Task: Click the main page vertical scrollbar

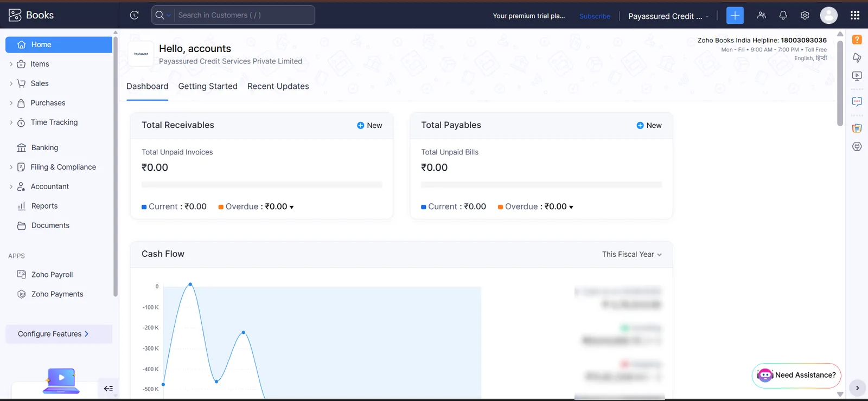Action: pyautogui.click(x=840, y=83)
